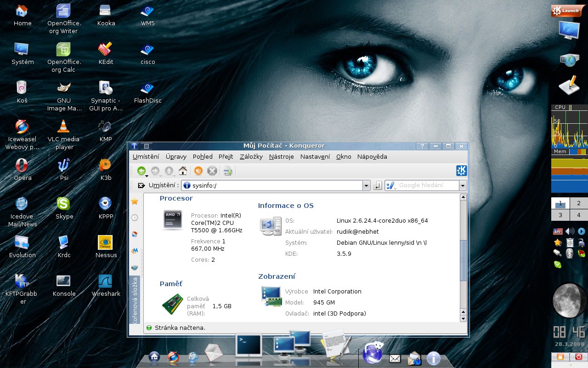
Task: Click the red power logout button
Action: (x=578, y=356)
